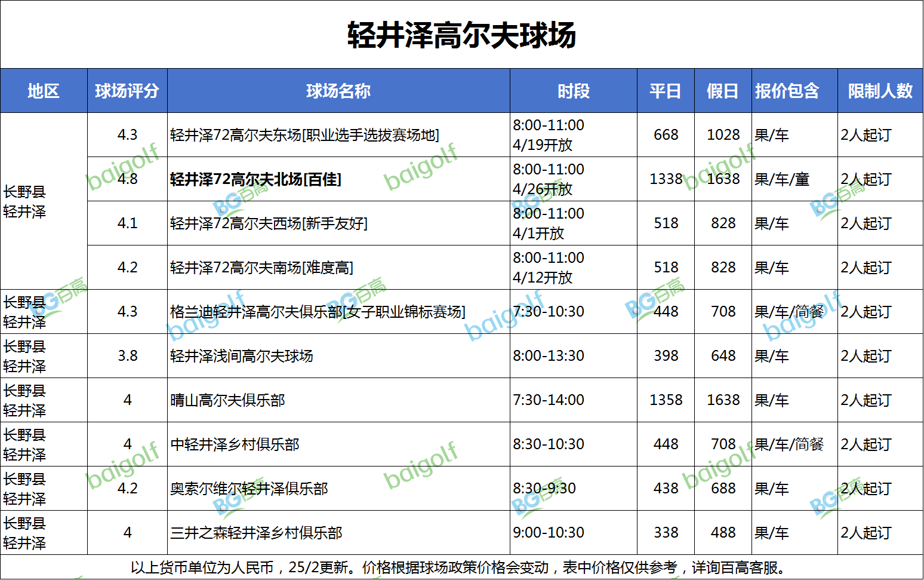
Task: Click the 中轻井泽乡村俱乐部 cell
Action: click(235, 444)
